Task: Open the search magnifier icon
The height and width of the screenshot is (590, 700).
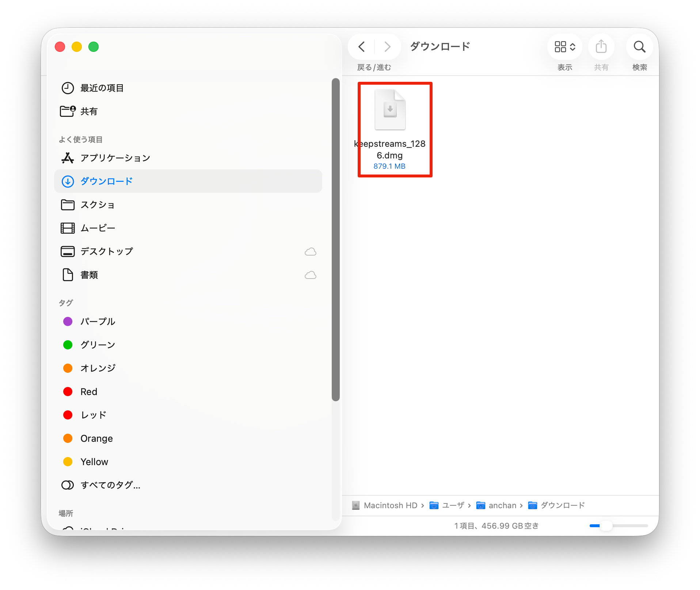Action: pyautogui.click(x=639, y=47)
